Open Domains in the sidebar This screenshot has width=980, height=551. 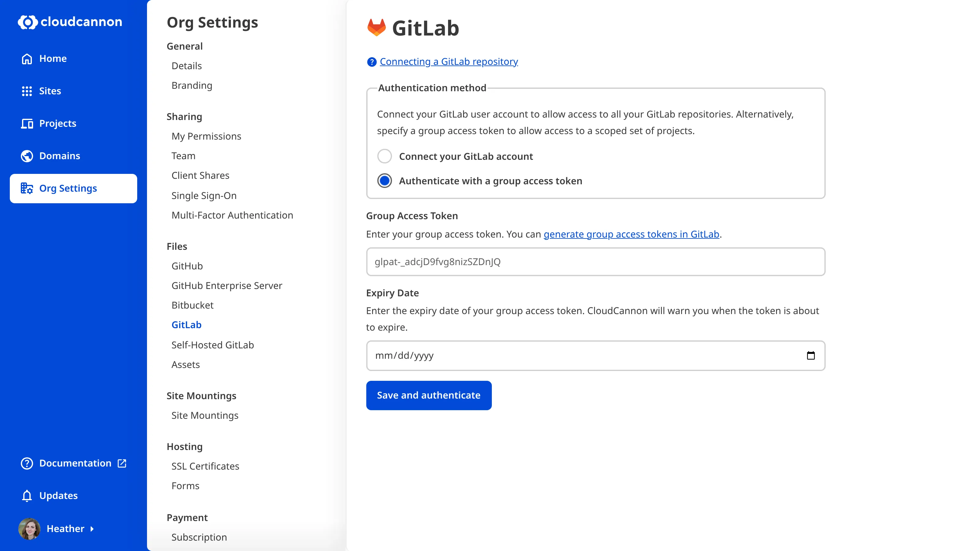point(59,156)
